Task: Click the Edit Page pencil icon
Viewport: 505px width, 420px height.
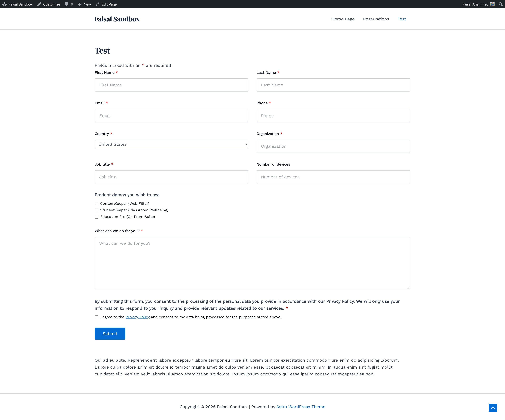Action: (x=97, y=4)
